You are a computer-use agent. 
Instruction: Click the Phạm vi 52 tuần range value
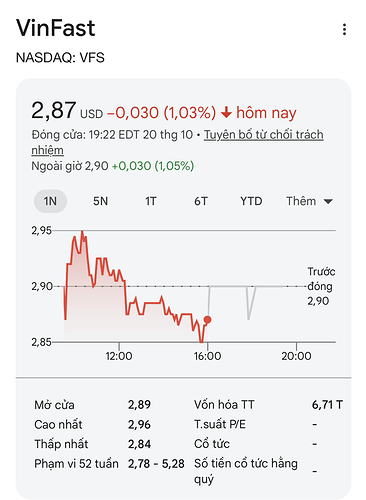pyautogui.click(x=156, y=464)
